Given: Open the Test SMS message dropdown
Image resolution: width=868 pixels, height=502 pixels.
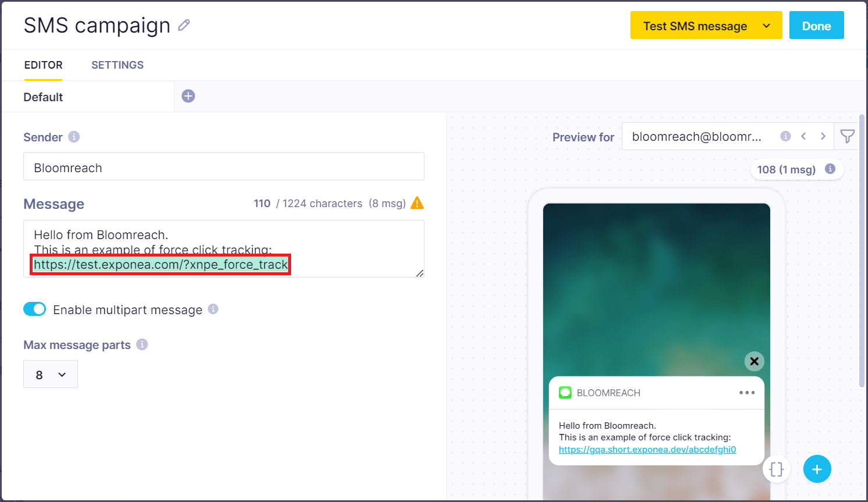Looking at the screenshot, I should coord(706,25).
